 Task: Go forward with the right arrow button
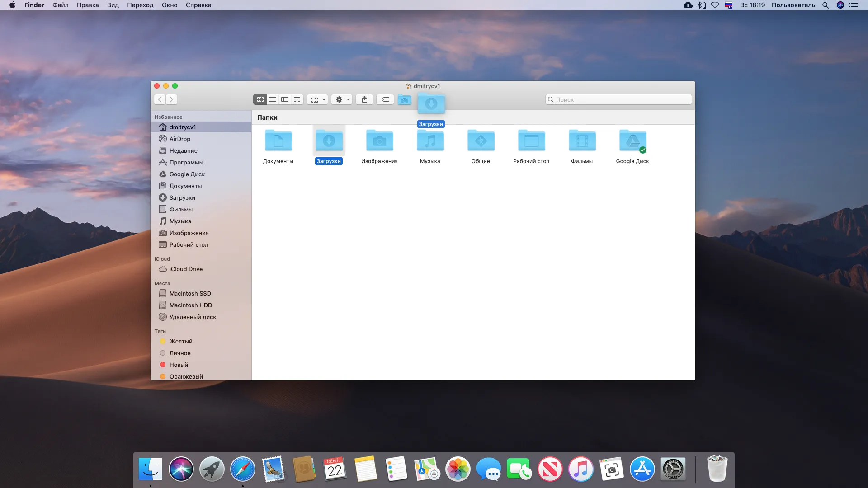click(x=171, y=99)
